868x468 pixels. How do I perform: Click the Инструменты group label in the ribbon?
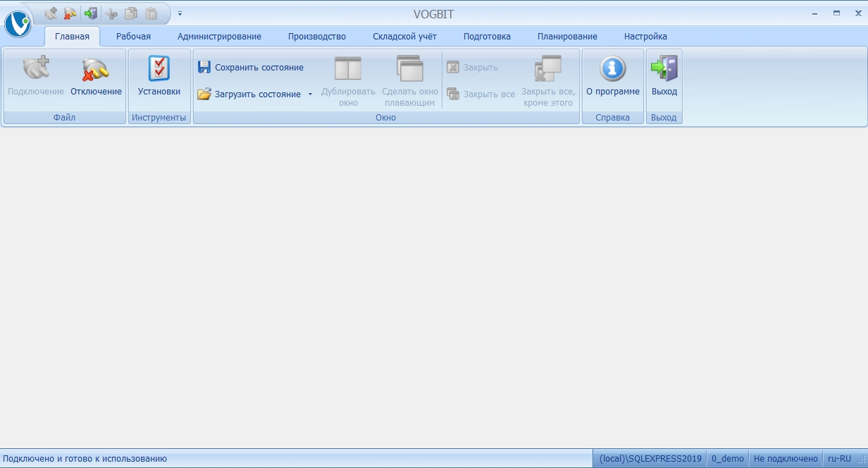[x=159, y=118]
